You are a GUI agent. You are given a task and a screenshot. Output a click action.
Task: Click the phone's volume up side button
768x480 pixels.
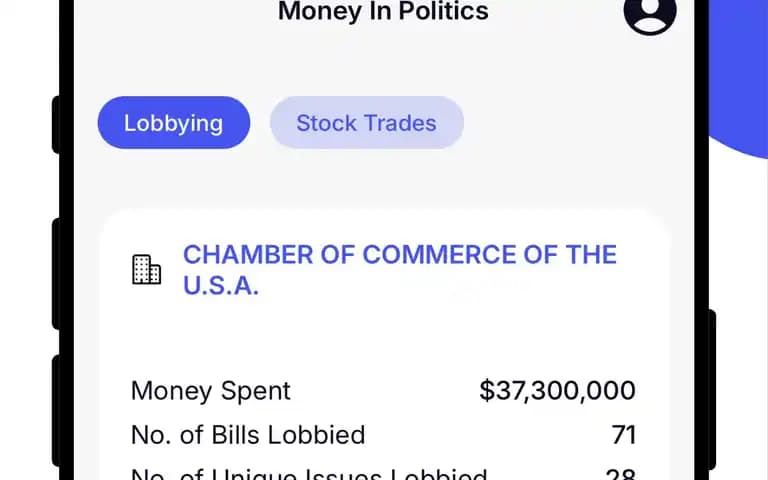pyautogui.click(x=55, y=274)
